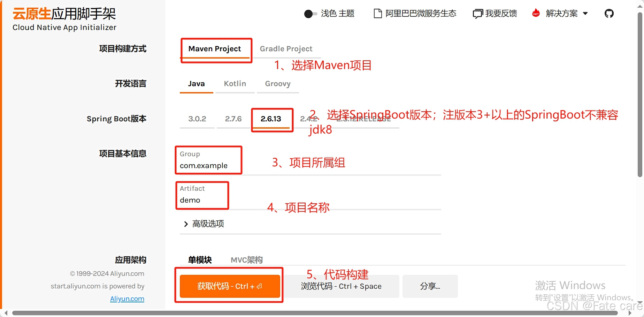Viewport: 644px width, 317px height.
Task: Select Spring Boot version 2.6.13
Action: (x=271, y=119)
